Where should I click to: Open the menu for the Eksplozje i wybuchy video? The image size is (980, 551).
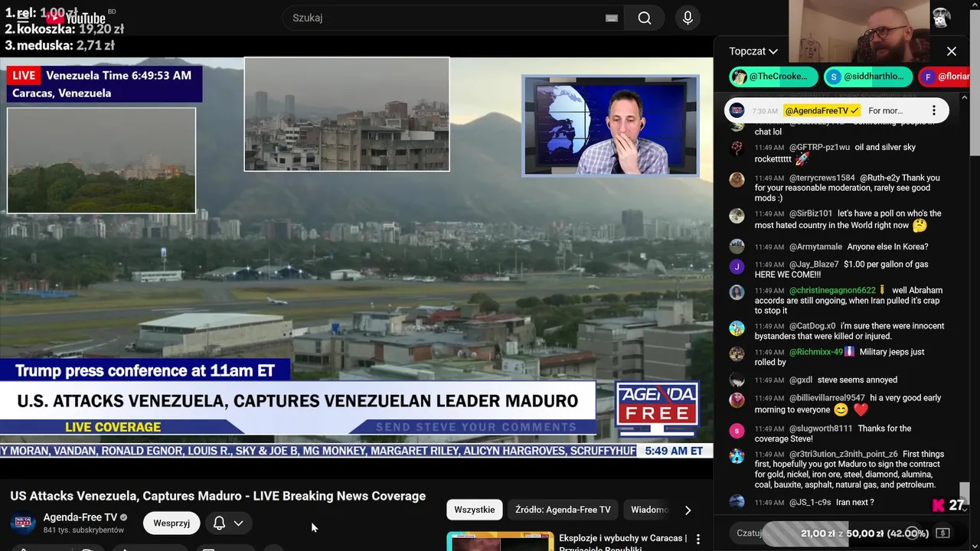click(697, 540)
